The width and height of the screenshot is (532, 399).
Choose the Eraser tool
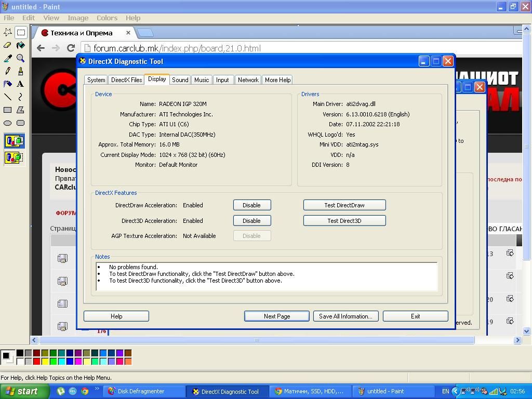pos(7,45)
